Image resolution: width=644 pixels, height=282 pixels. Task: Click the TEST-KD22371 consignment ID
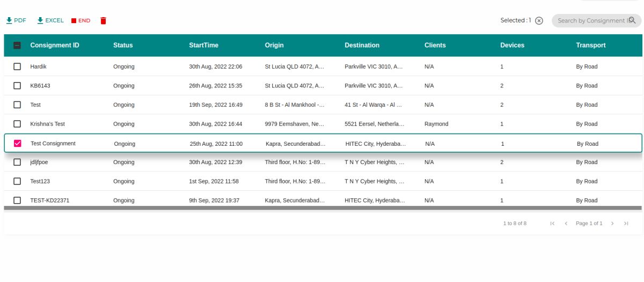[x=50, y=201]
